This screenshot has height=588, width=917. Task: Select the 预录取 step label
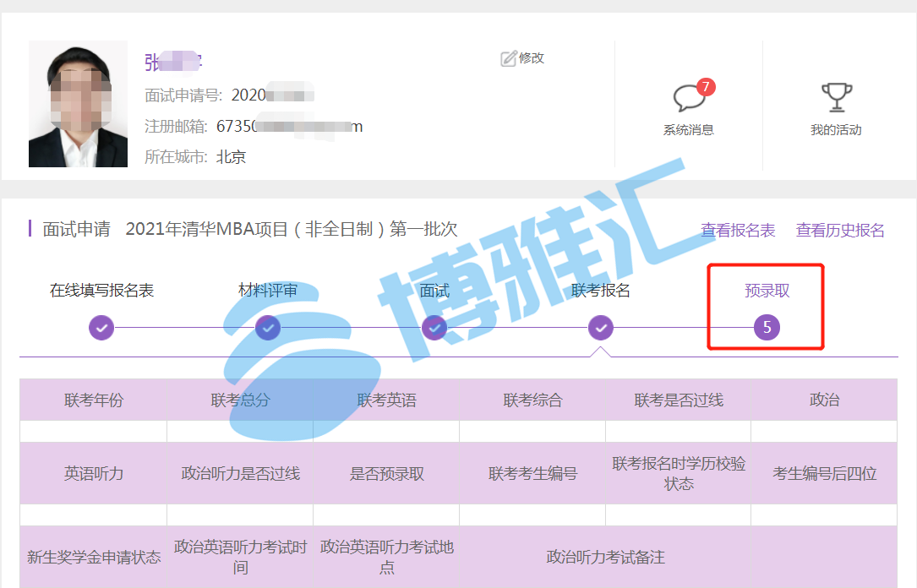tap(767, 291)
